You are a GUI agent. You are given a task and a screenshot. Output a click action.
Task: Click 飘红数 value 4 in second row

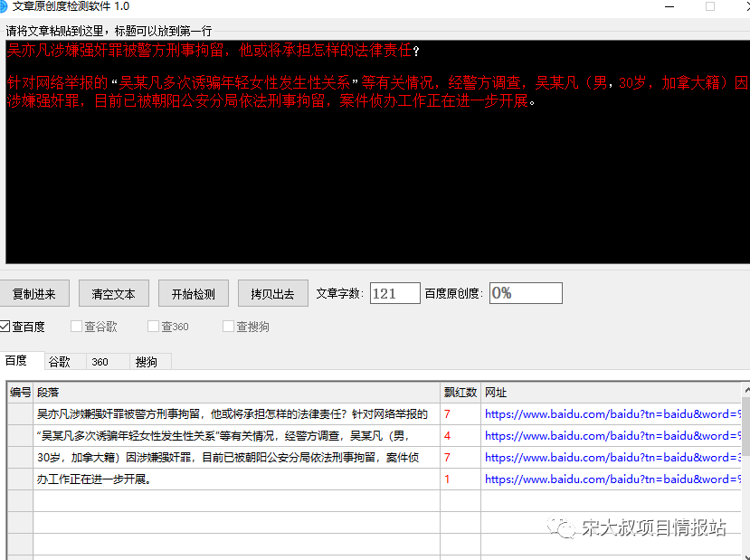click(x=460, y=436)
